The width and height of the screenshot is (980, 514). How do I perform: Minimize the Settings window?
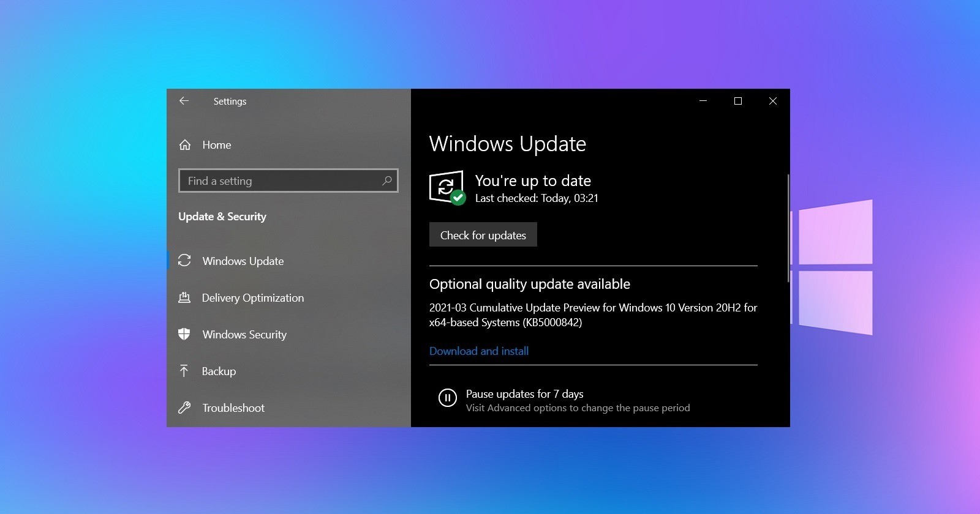[703, 101]
